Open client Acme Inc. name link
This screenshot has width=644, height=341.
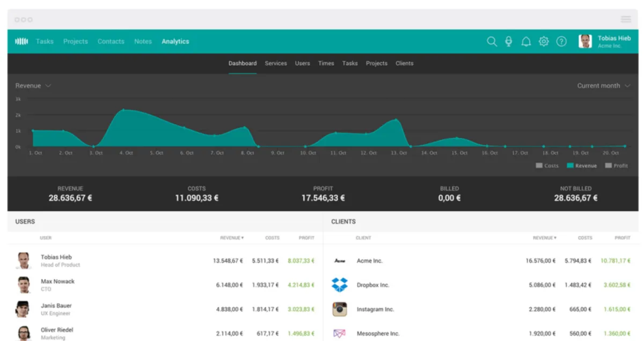[370, 261]
